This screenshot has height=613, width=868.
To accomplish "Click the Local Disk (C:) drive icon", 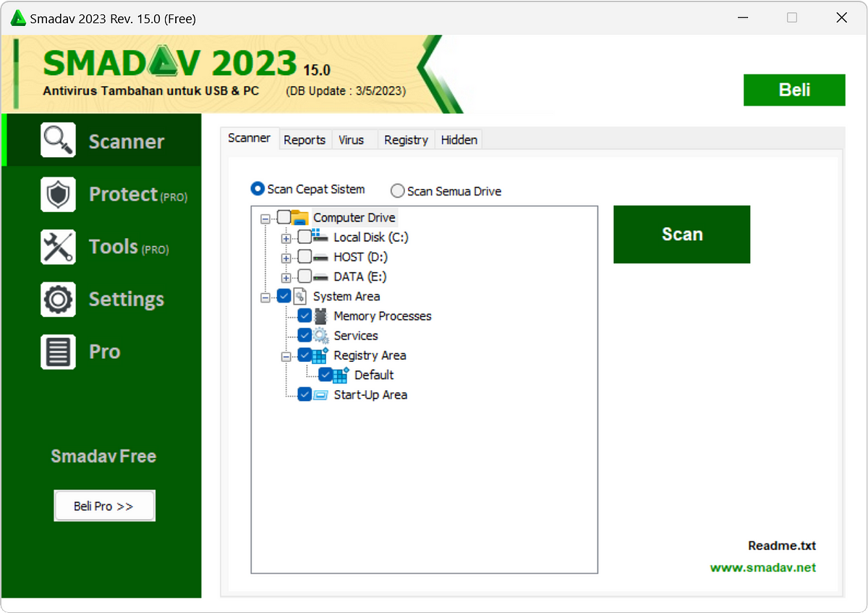I will [x=320, y=236].
